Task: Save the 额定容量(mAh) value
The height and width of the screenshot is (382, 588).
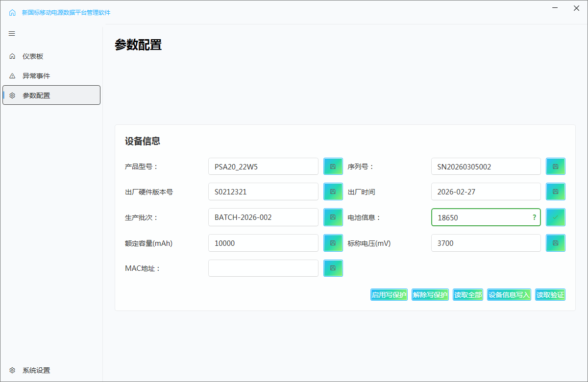Action: click(333, 243)
